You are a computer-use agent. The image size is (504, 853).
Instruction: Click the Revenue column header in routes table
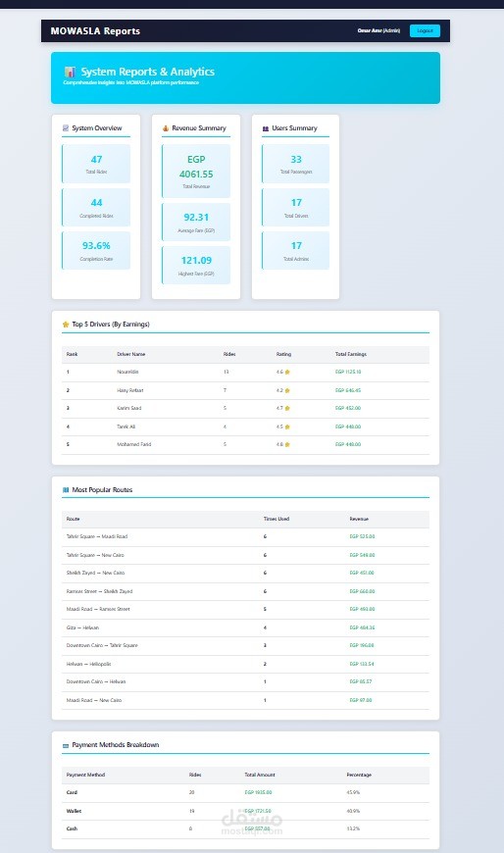[x=359, y=519]
